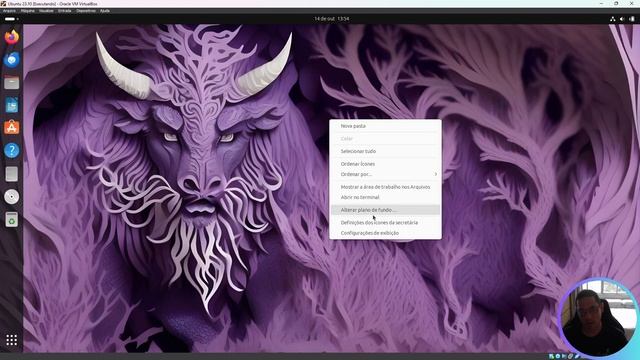The width and height of the screenshot is (640, 360).
Task: Click the network icon in top panel
Action: 612,19
